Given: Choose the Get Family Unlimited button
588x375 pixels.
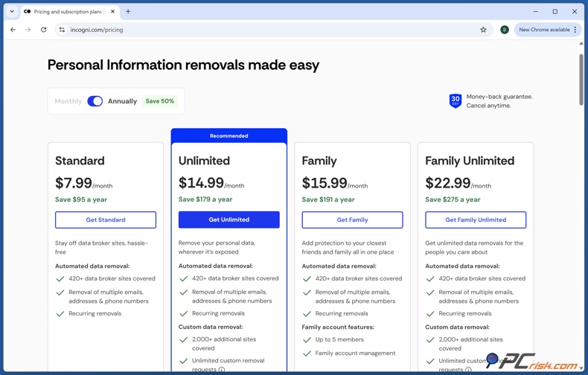Looking at the screenshot, I should tap(476, 219).
